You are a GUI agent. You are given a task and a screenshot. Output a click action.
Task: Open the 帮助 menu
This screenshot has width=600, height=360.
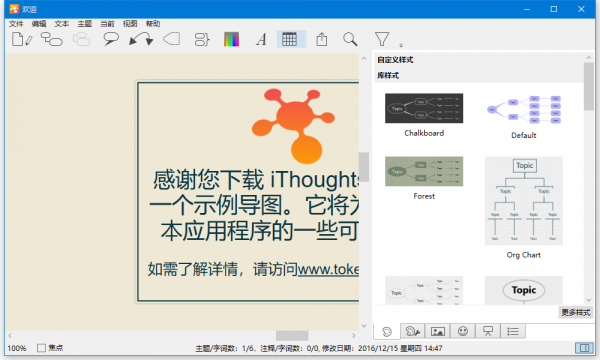point(153,24)
